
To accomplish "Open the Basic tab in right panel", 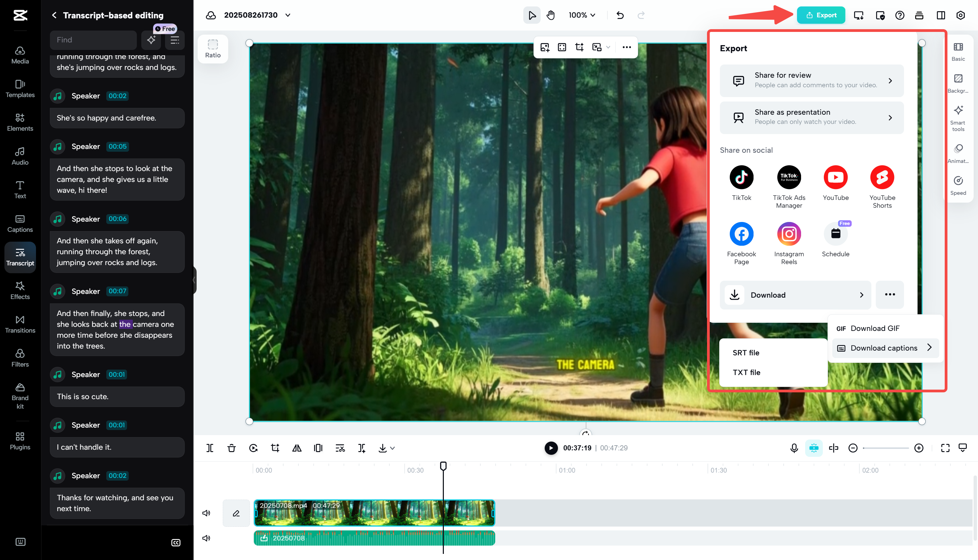I will pyautogui.click(x=958, y=52).
